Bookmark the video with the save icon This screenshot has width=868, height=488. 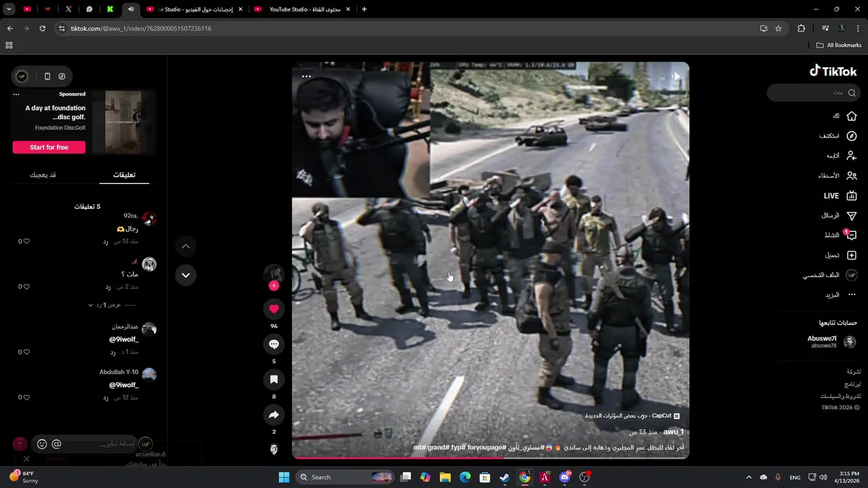point(274,380)
